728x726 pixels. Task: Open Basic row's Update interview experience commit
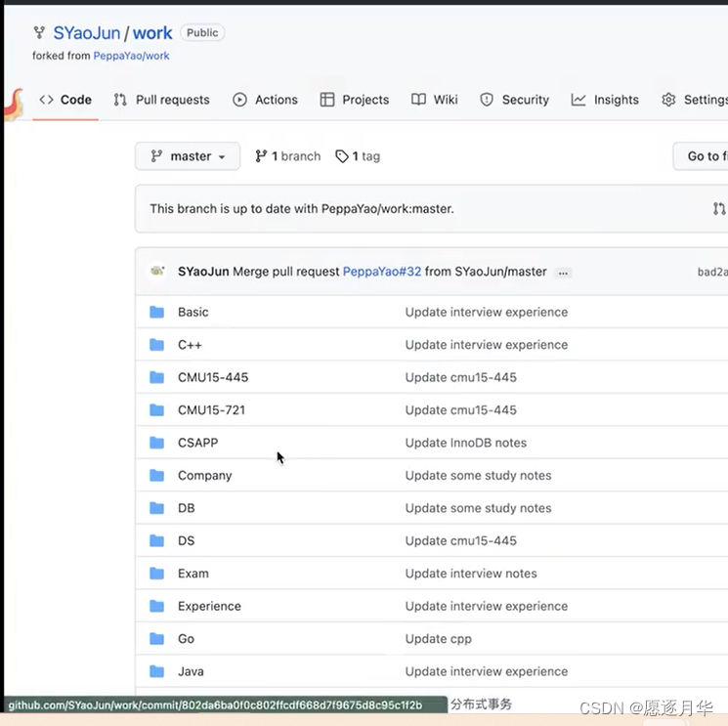487,312
